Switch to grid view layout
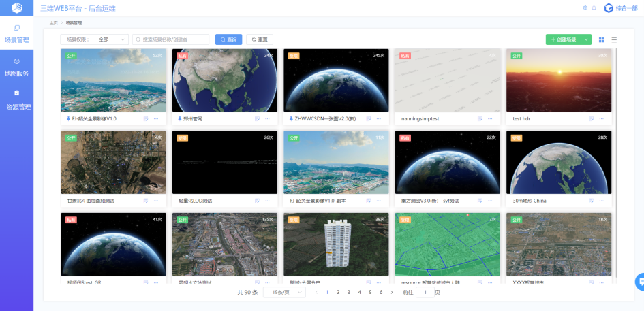The width and height of the screenshot is (644, 311). 602,39
